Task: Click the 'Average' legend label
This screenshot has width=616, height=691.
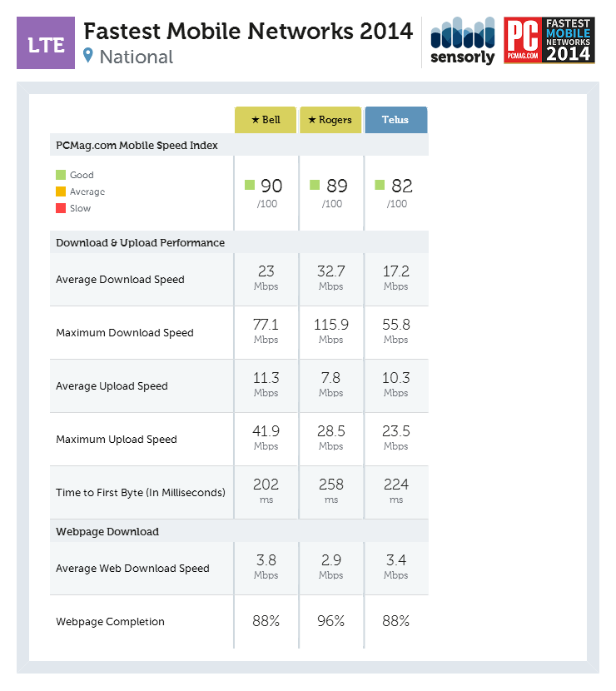Action: [x=87, y=191]
